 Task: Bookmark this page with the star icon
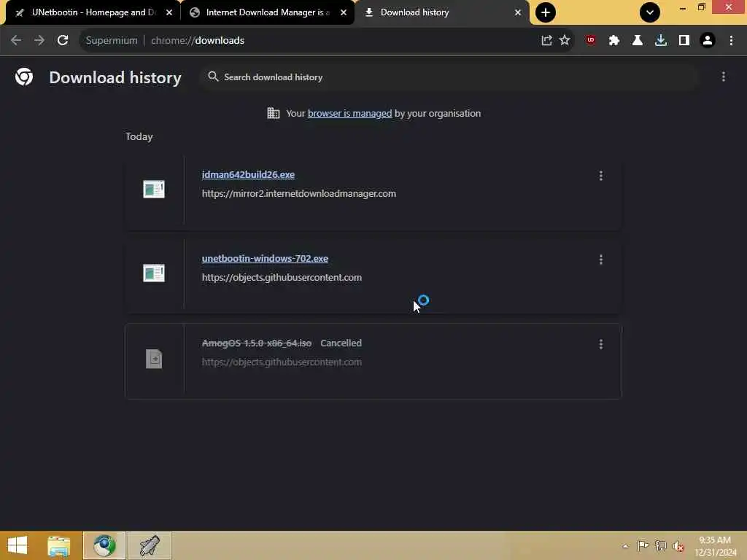pyautogui.click(x=565, y=41)
